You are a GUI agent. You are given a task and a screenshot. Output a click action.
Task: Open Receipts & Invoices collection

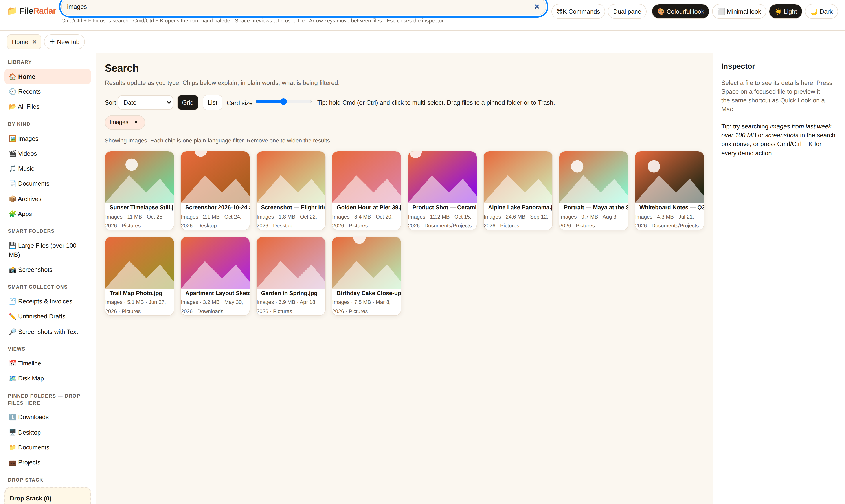click(48, 301)
